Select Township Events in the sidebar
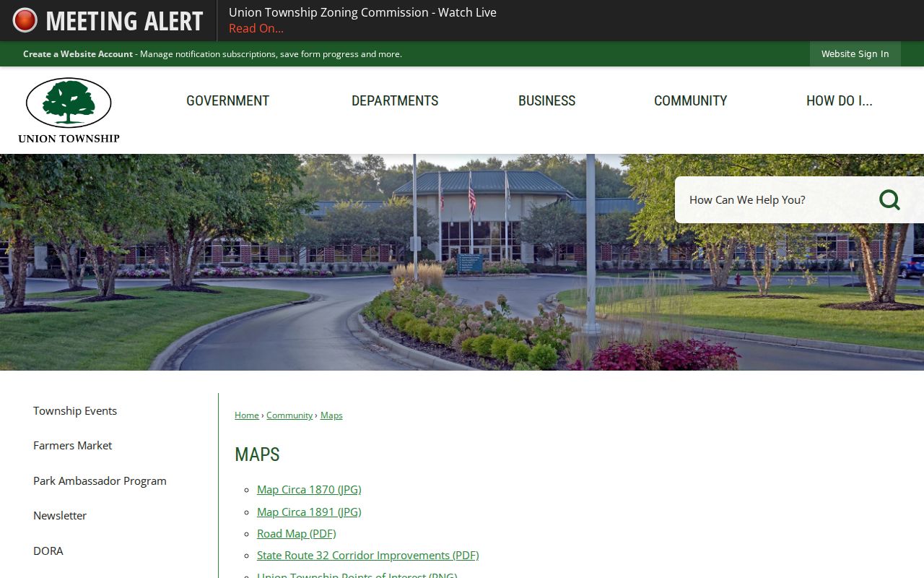This screenshot has width=924, height=578. [x=75, y=411]
